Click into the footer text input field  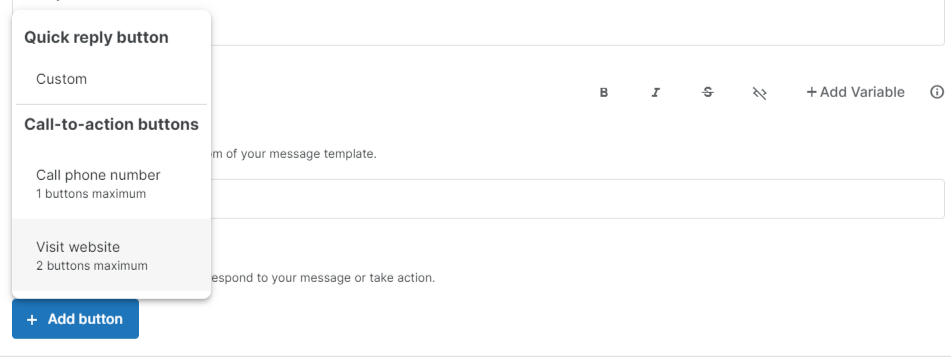576,199
